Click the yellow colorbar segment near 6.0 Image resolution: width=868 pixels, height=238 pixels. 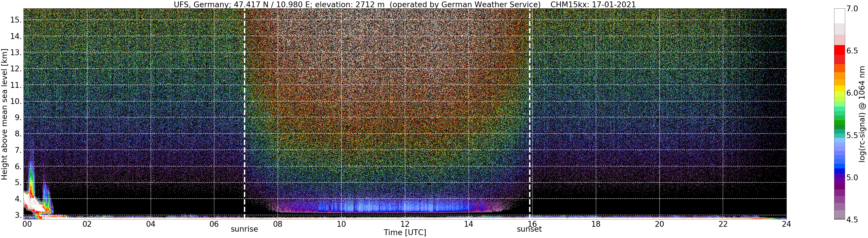click(840, 89)
